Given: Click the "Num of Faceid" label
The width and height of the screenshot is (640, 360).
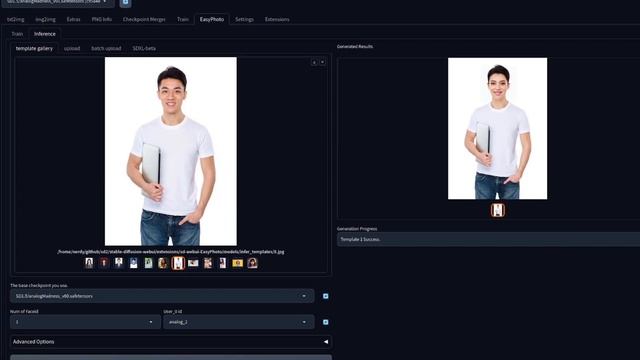Looking at the screenshot, I should [x=24, y=311].
